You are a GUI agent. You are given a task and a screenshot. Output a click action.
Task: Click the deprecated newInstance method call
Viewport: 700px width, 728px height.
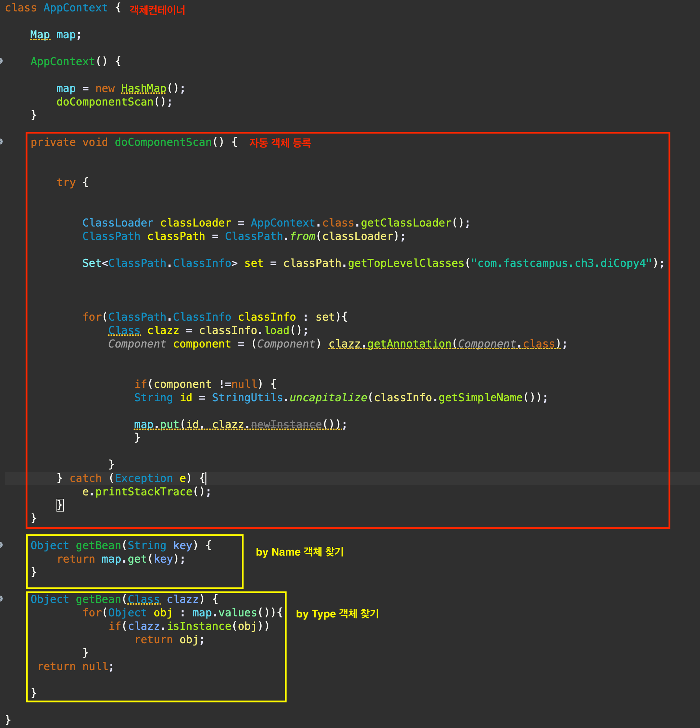(286, 424)
